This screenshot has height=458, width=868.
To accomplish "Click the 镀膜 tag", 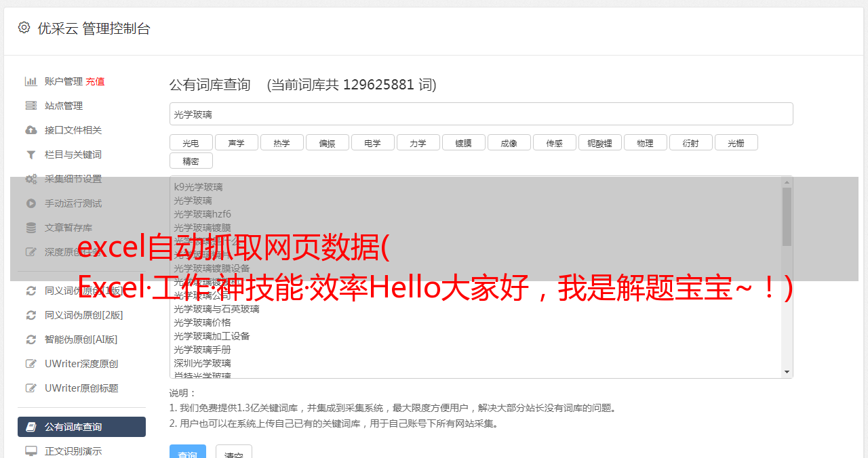I will [x=463, y=142].
